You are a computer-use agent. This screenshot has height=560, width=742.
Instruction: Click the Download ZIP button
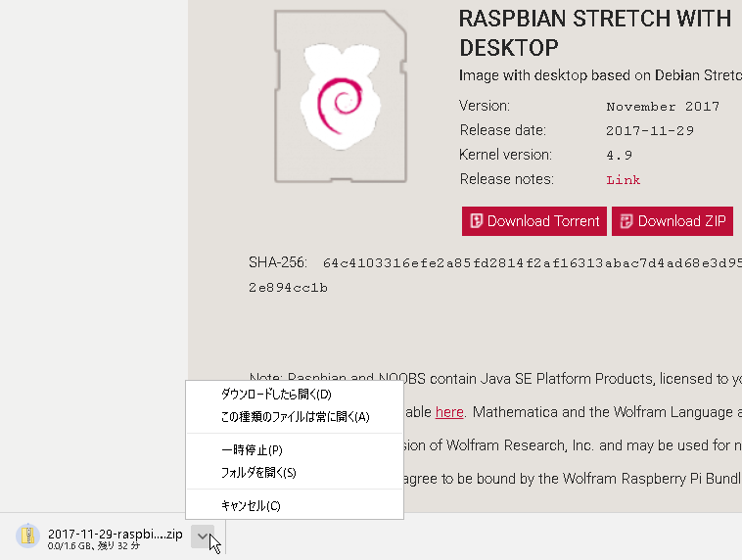[672, 221]
